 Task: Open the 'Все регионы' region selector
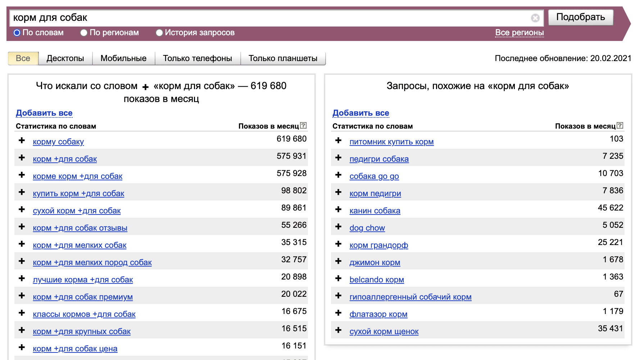click(519, 33)
